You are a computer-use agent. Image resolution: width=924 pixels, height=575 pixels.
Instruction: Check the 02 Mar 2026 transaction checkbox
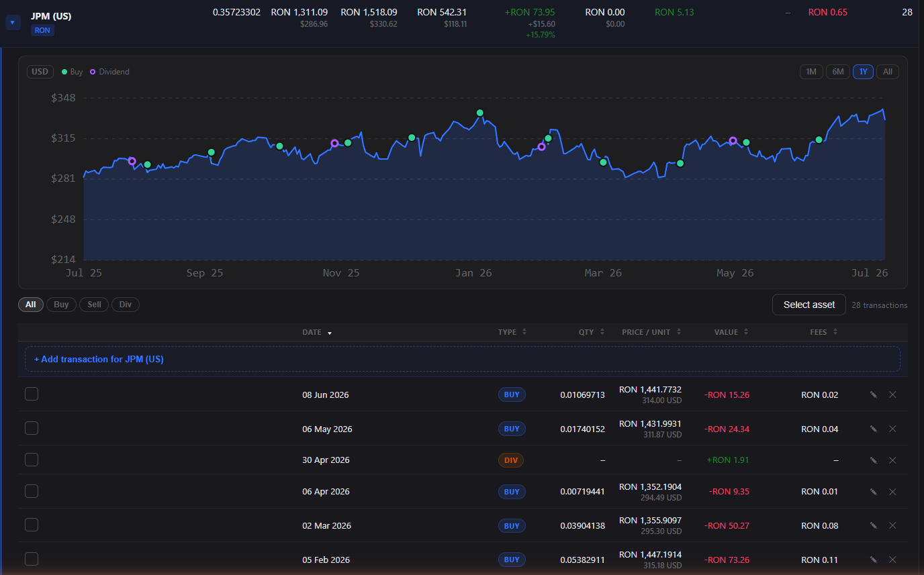coord(32,525)
